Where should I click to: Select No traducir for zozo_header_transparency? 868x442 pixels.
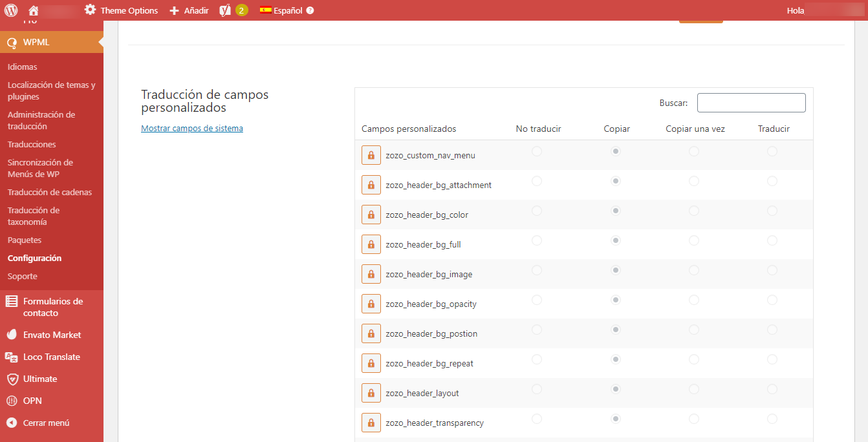click(x=537, y=419)
